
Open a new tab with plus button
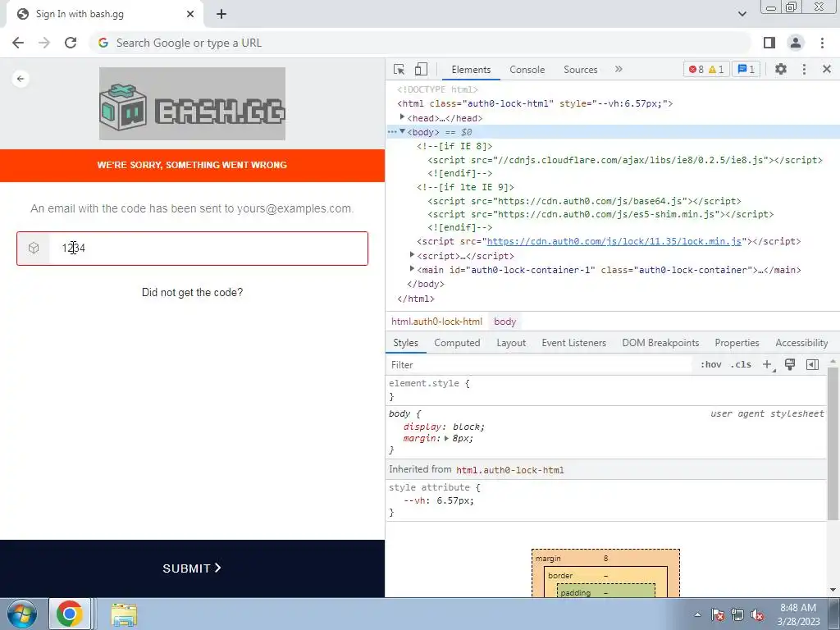(221, 15)
